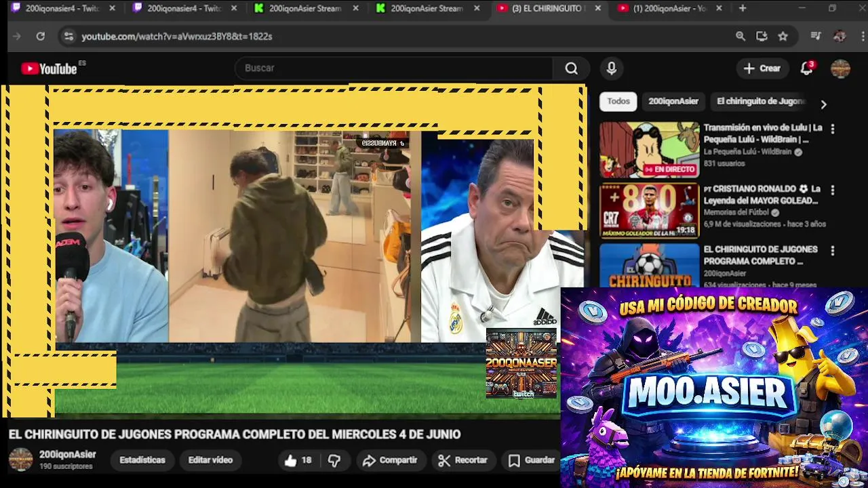This screenshot has height=488, width=868.
Task: Open the Chrome profile avatar
Action: (x=840, y=37)
